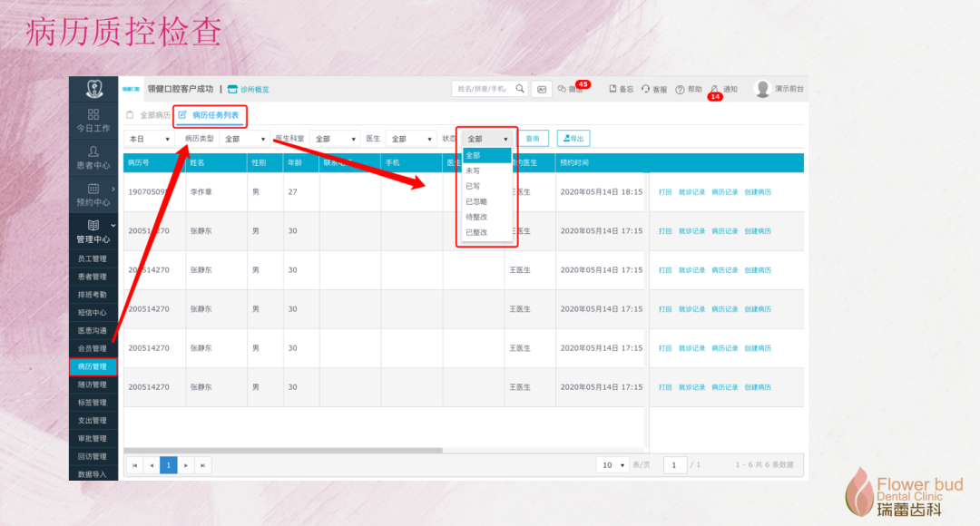The width and height of the screenshot is (980, 526).
Task: Select 病历管理 in the sidebar
Action: click(x=93, y=366)
